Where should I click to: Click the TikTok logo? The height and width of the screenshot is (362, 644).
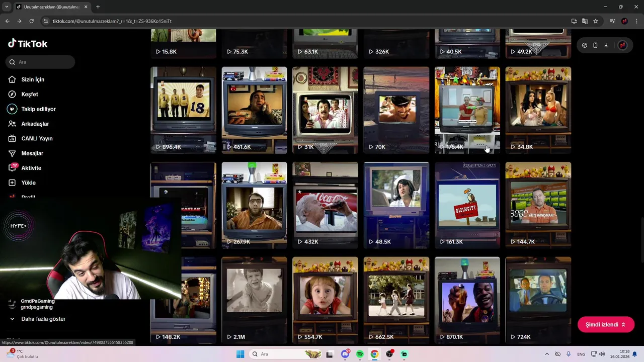click(x=28, y=44)
